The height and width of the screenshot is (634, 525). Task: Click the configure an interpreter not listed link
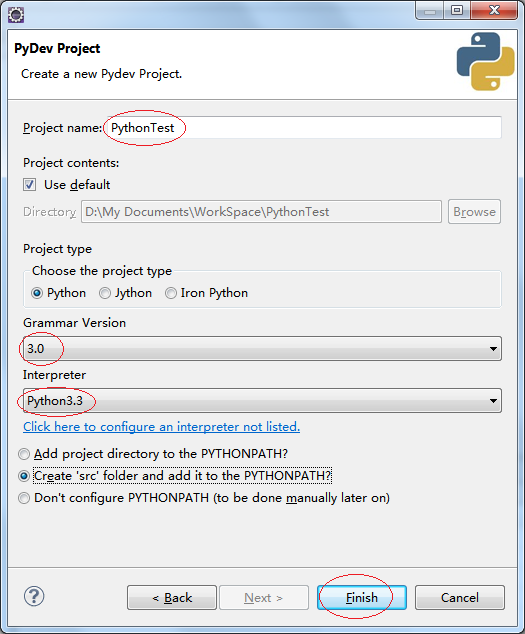(161, 427)
